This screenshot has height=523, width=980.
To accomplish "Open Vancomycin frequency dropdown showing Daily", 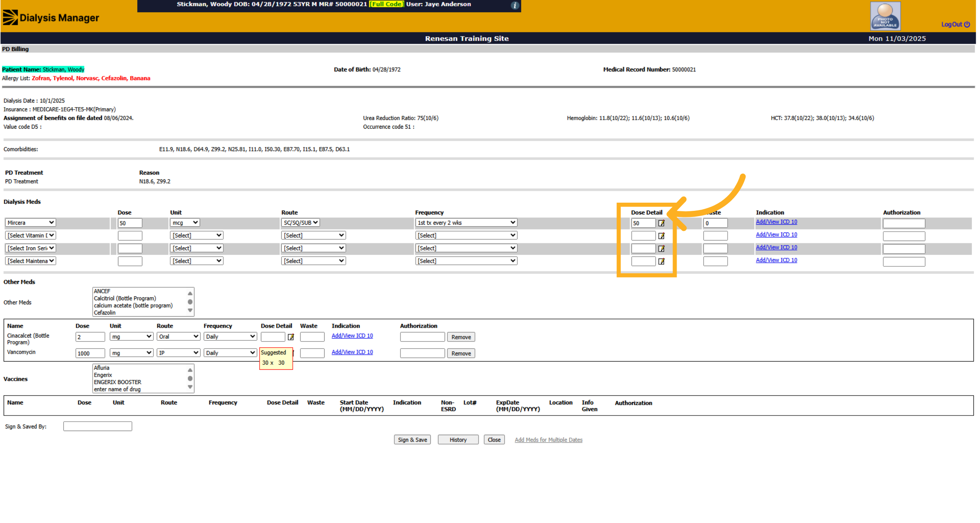I will (x=230, y=353).
